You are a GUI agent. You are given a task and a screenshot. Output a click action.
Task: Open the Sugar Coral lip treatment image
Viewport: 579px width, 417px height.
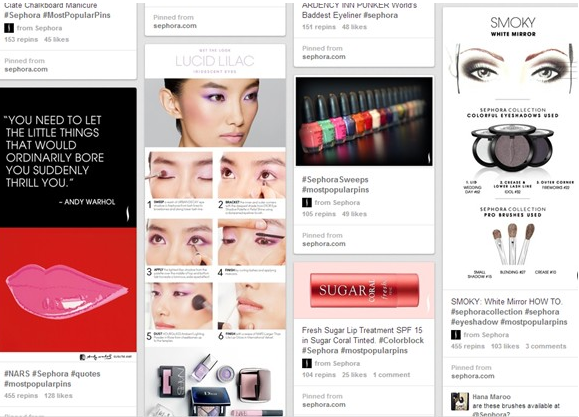(364, 291)
